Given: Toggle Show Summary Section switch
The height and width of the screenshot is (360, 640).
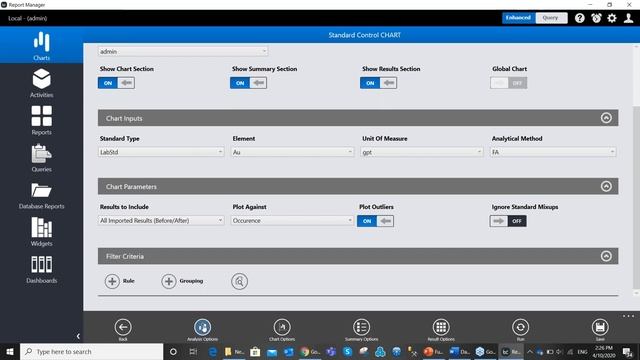Looking at the screenshot, I should [248, 83].
